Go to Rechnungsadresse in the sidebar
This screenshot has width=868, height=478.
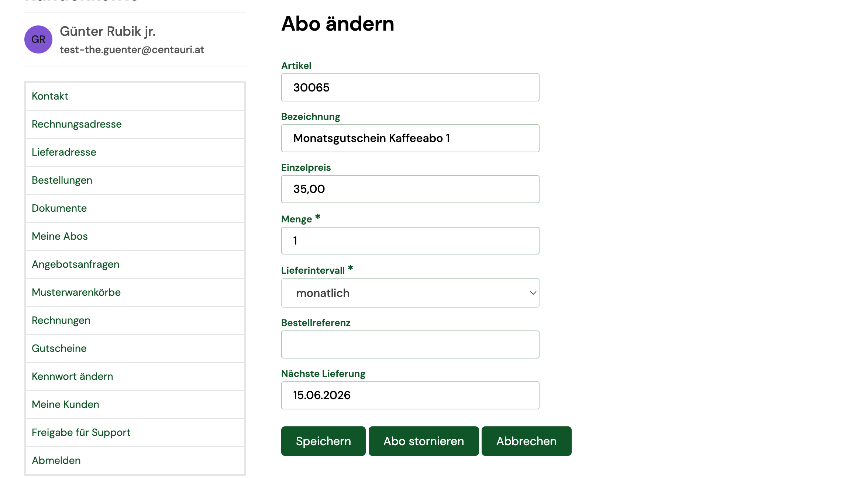tap(135, 124)
